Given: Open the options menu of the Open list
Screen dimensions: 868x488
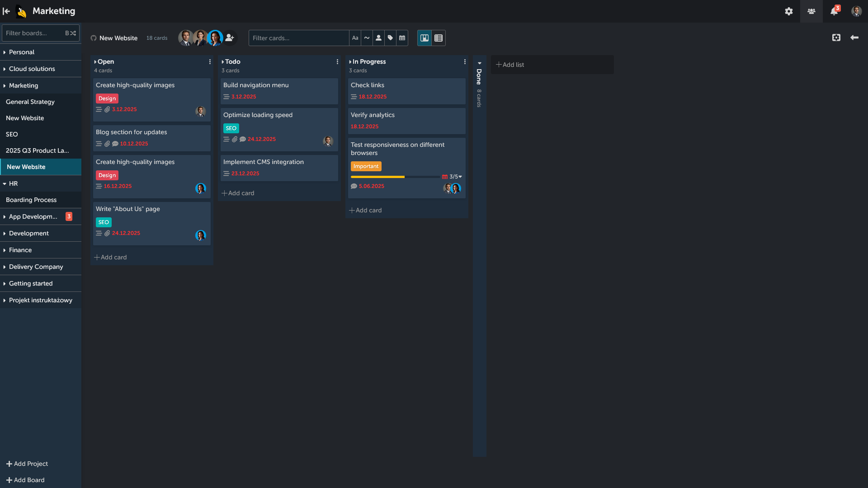Looking at the screenshot, I should click(x=209, y=61).
